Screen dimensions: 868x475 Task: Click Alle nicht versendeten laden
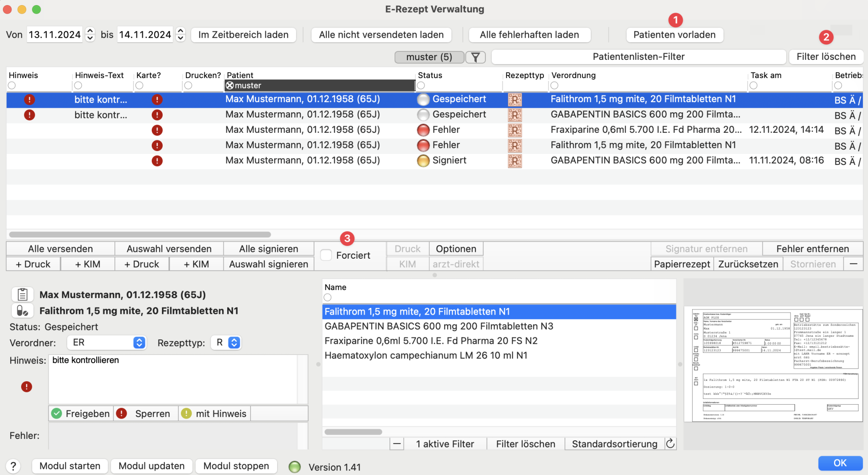pyautogui.click(x=381, y=35)
